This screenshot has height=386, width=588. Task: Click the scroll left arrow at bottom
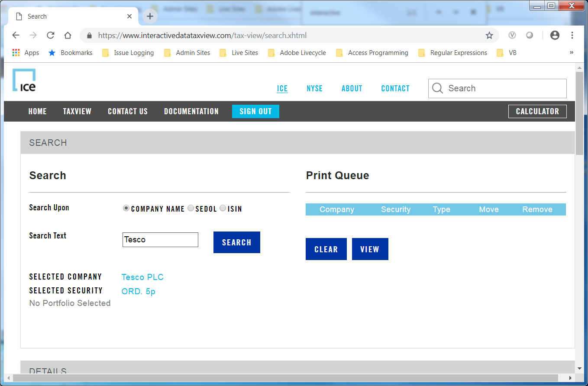click(x=9, y=378)
